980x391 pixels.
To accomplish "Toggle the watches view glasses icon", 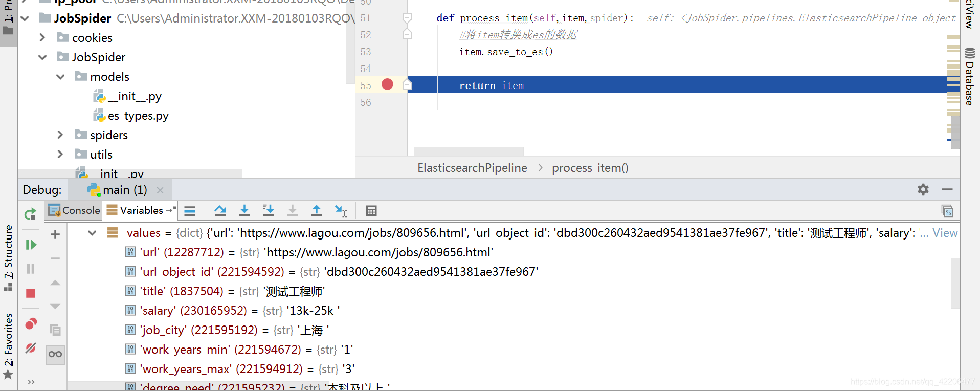I will point(55,354).
